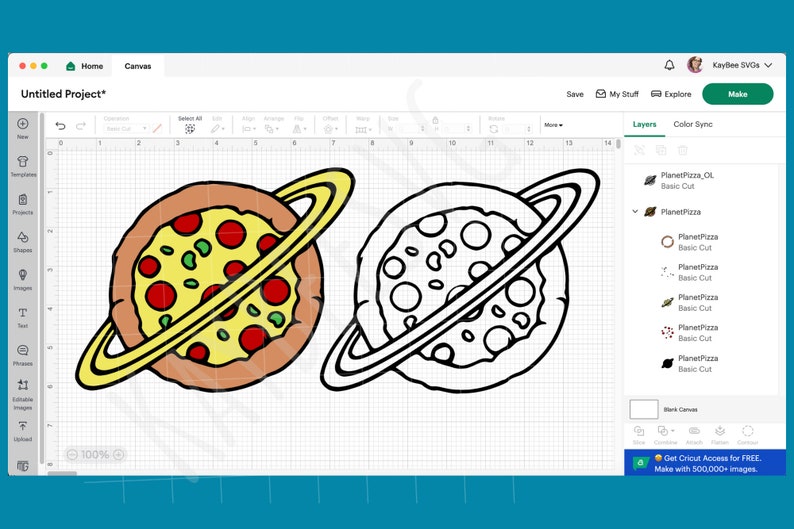Viewport: 794px width, 529px height.
Task: Select the Shapes tool
Action: pyautogui.click(x=23, y=241)
